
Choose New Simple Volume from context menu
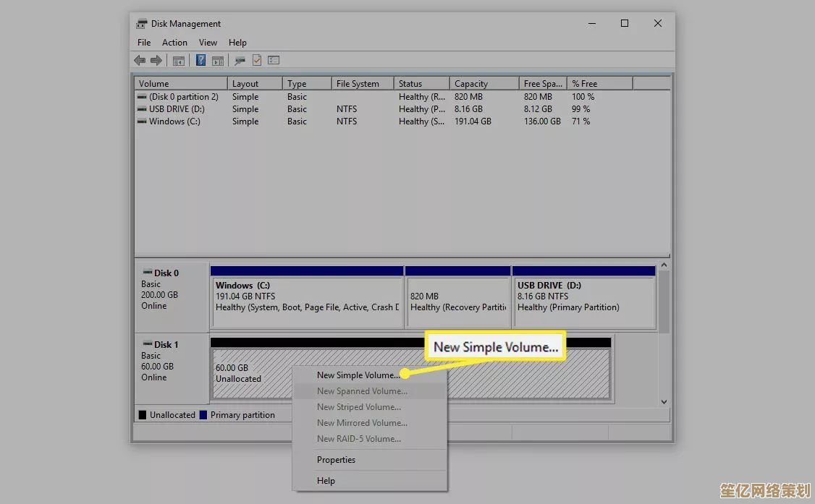point(358,375)
